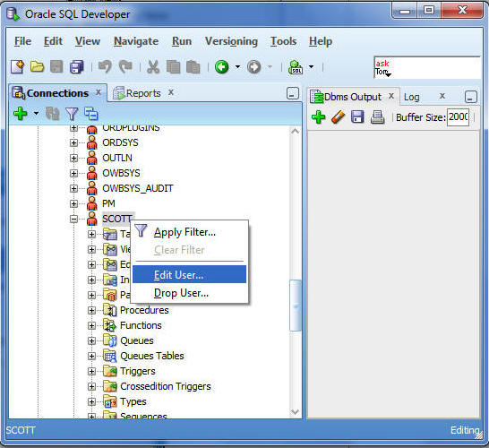Viewport: 489px width, 448px height.
Task: Switch to the Log tab
Action: point(412,97)
